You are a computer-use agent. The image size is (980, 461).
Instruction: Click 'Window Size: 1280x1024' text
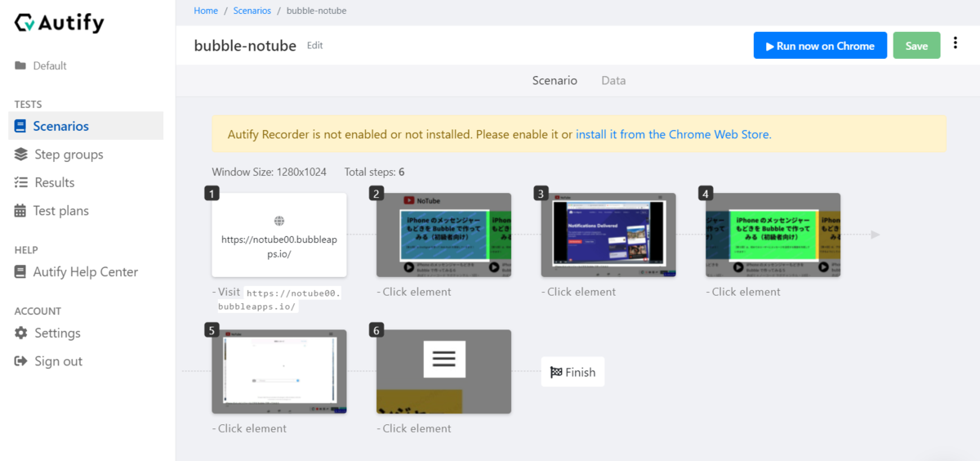coord(269,172)
